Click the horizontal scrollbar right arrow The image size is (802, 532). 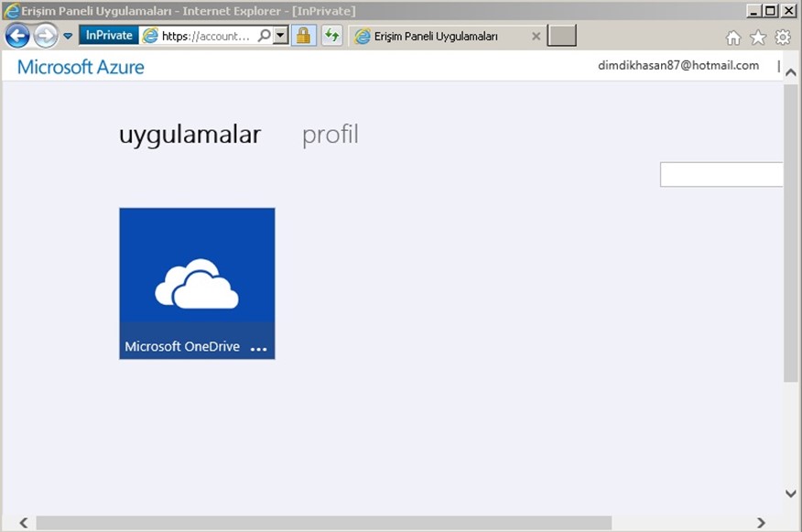761,523
